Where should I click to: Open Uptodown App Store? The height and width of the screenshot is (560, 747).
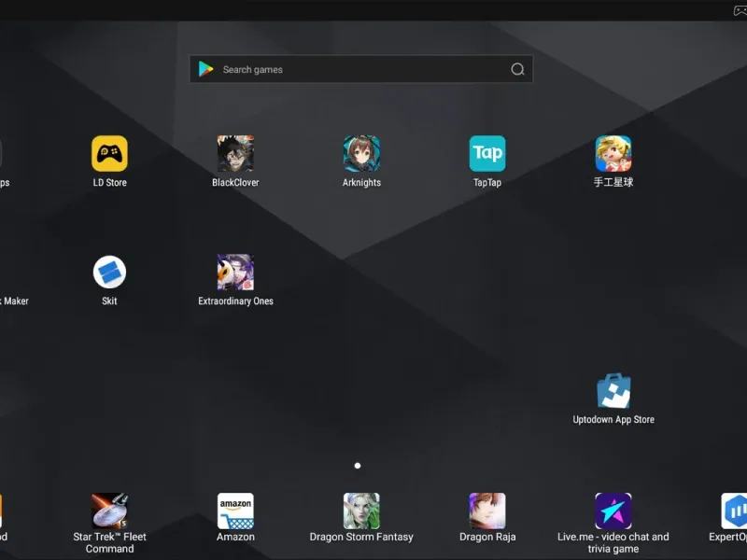pos(613,390)
